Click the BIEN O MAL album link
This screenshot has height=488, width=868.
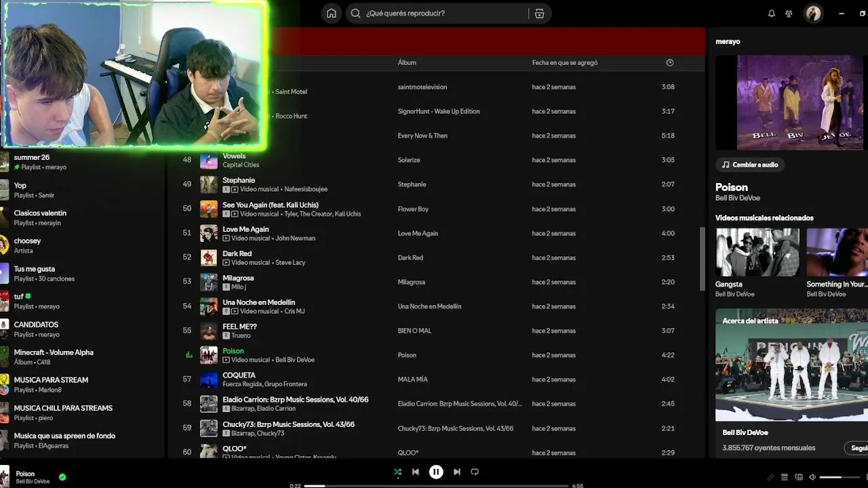coord(414,331)
